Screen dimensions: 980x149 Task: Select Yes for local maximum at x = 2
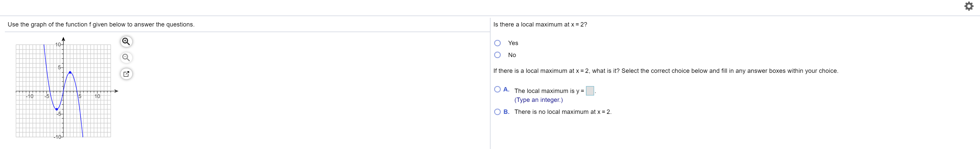coord(498,43)
